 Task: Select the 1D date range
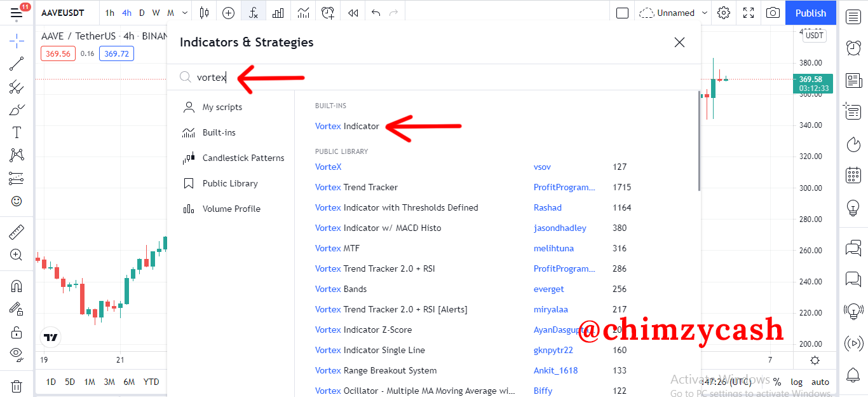click(51, 382)
